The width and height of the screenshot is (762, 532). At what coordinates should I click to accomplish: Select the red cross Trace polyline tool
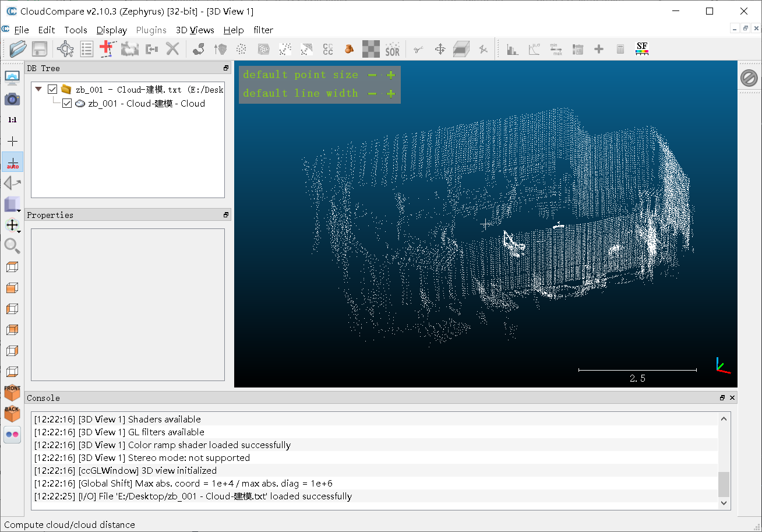[x=107, y=49]
